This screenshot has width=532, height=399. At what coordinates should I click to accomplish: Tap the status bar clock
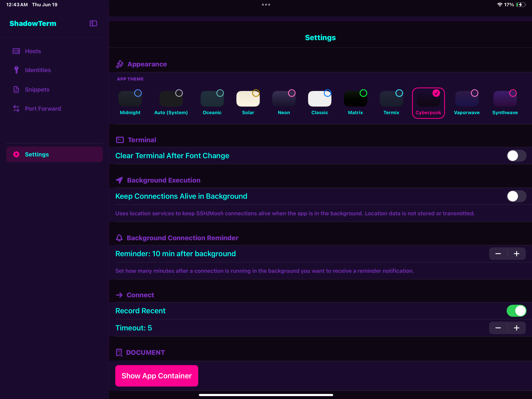click(17, 4)
